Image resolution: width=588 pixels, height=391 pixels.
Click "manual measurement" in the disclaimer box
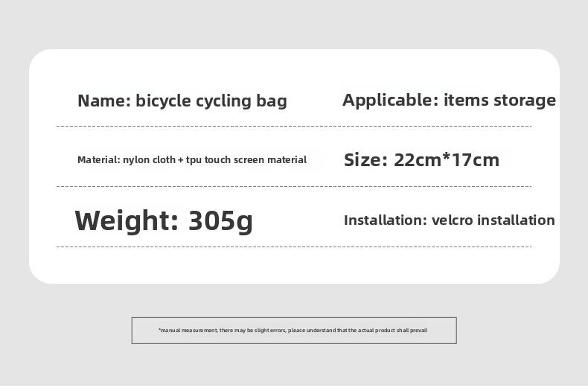(x=188, y=330)
